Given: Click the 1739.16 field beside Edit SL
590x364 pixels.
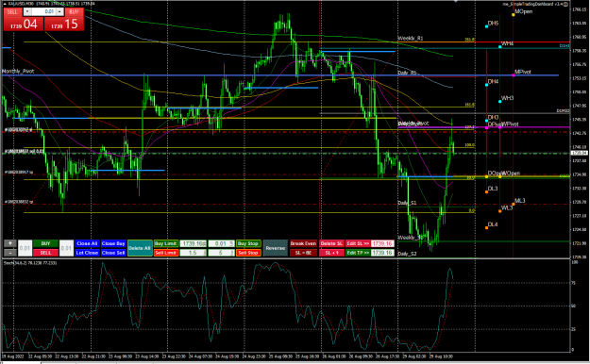Looking at the screenshot, I should tap(382, 243).
